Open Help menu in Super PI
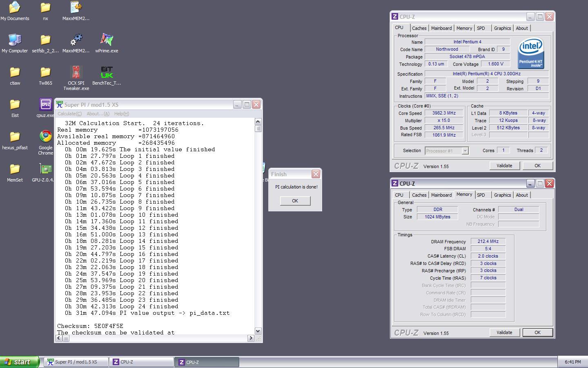The height and width of the screenshot is (368, 588). [x=122, y=114]
